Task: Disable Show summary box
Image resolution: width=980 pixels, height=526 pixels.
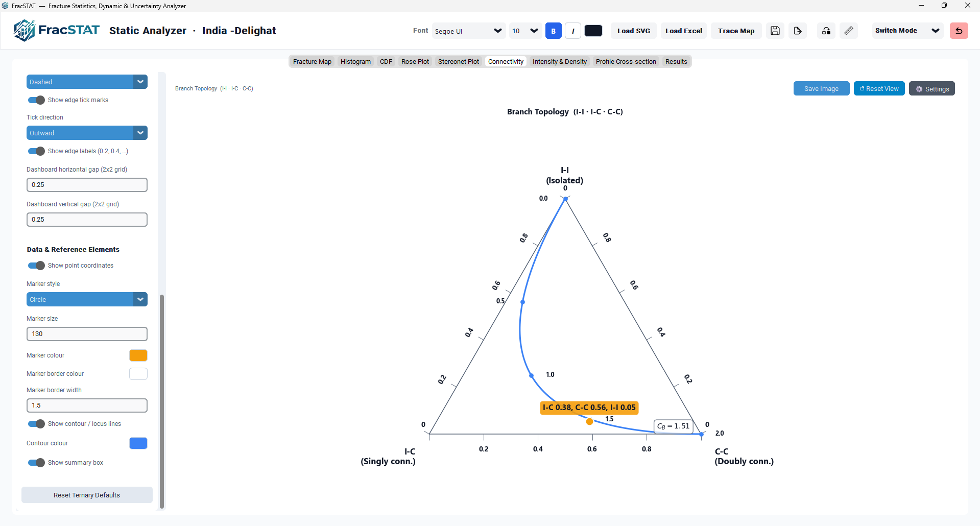Action: (36, 463)
